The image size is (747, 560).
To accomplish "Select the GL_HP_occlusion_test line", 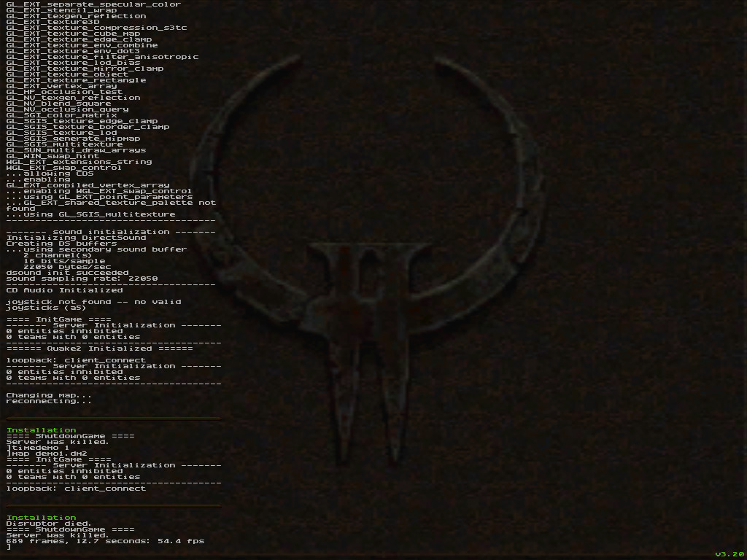I will pyautogui.click(x=64, y=92).
